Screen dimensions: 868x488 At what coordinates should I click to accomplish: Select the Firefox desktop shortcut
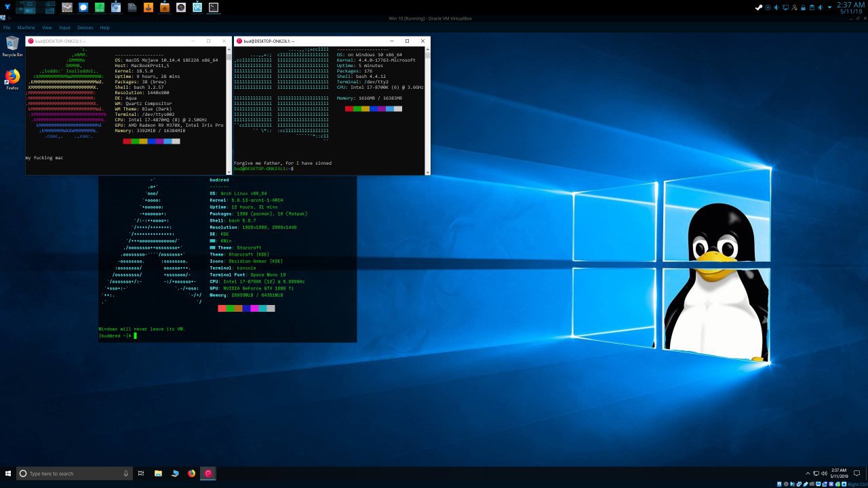[x=12, y=79]
